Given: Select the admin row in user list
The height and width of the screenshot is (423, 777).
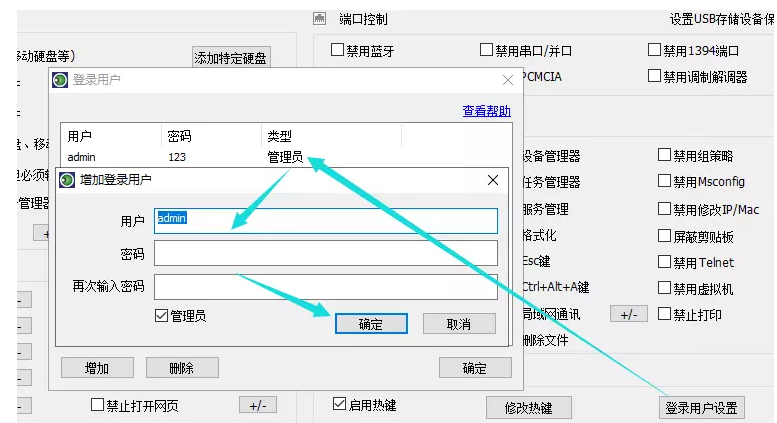Looking at the screenshot, I should [x=285, y=157].
